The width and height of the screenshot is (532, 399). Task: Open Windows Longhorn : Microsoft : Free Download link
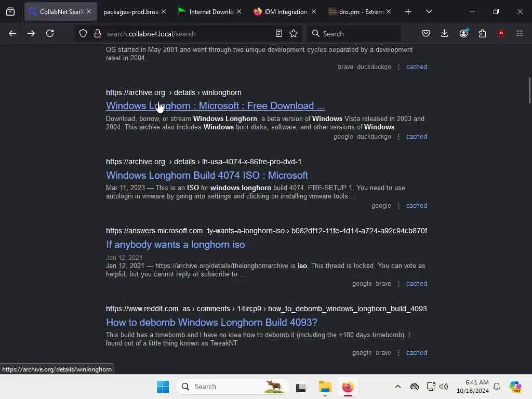[x=216, y=106]
